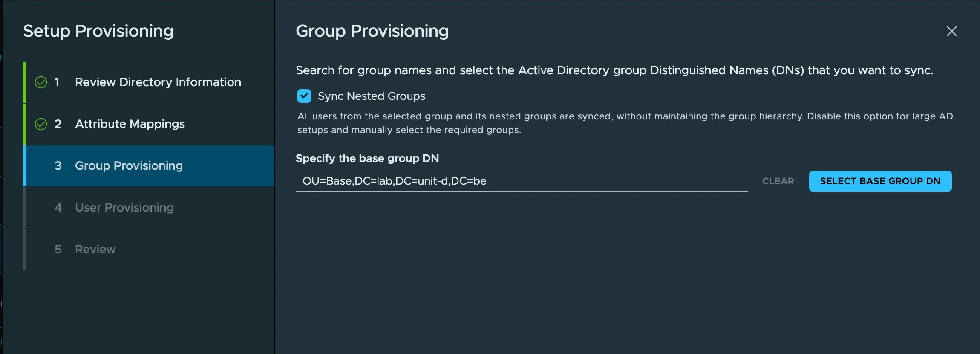Click the checkmark icon next to Attribute Mappings
This screenshot has width=980, height=354.
(x=41, y=124)
